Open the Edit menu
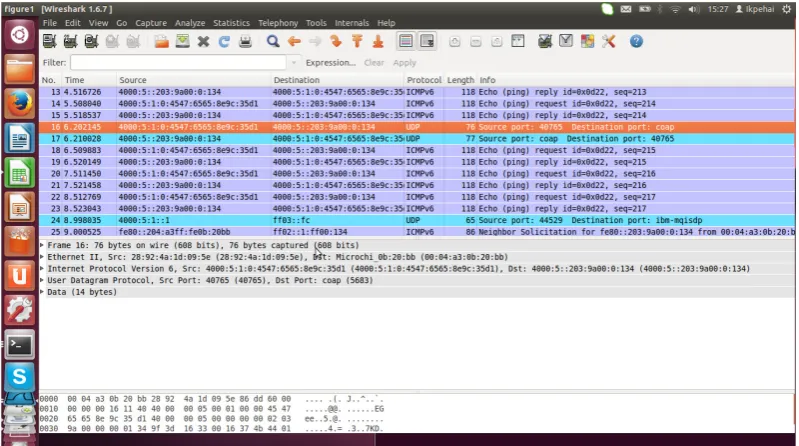The image size is (799, 446). (x=72, y=23)
